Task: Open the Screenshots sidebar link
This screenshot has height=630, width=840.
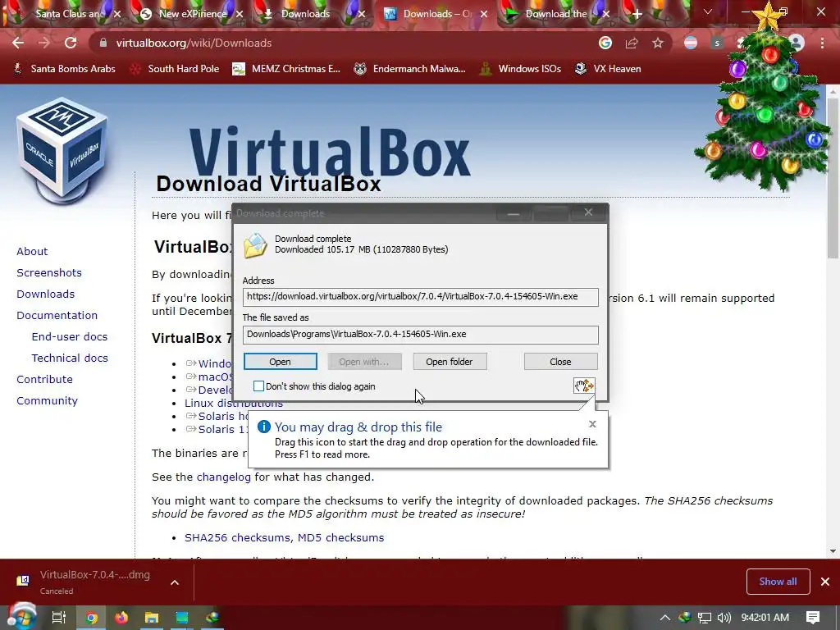Action: point(49,272)
